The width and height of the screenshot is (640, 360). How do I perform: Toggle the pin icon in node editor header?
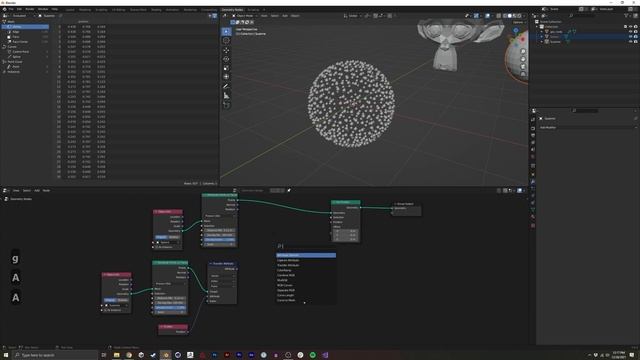click(x=289, y=190)
